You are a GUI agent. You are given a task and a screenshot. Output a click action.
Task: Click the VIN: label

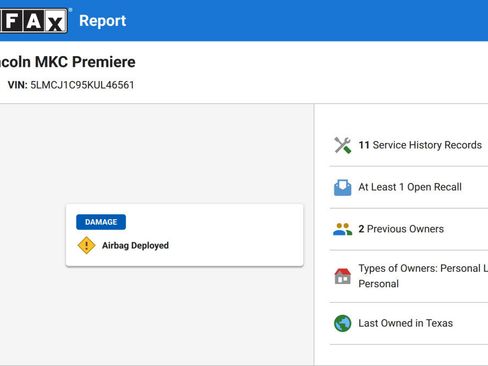click(18, 85)
